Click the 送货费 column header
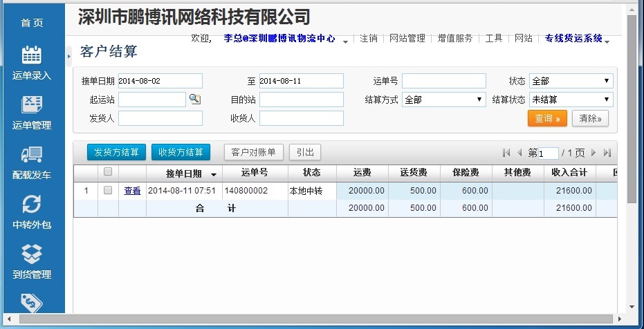644x329 pixels. pos(414,173)
